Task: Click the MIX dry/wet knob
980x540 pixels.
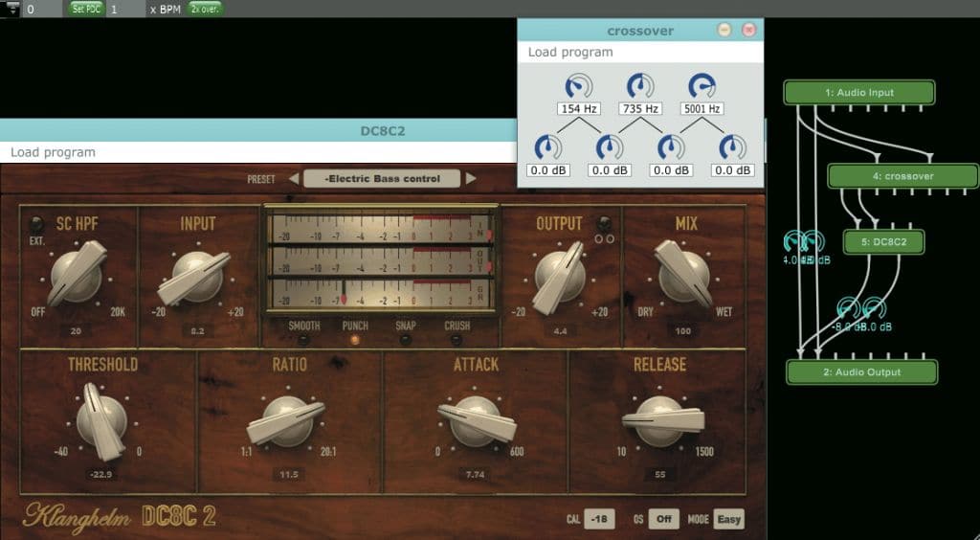Action: [x=683, y=275]
